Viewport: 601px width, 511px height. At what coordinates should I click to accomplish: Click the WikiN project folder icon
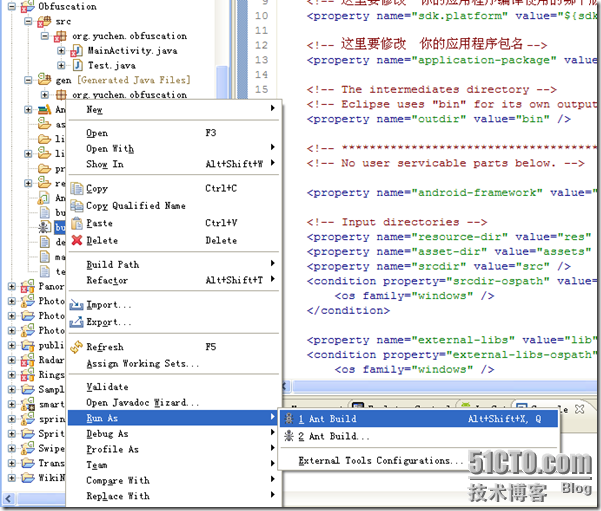pyautogui.click(x=27, y=478)
